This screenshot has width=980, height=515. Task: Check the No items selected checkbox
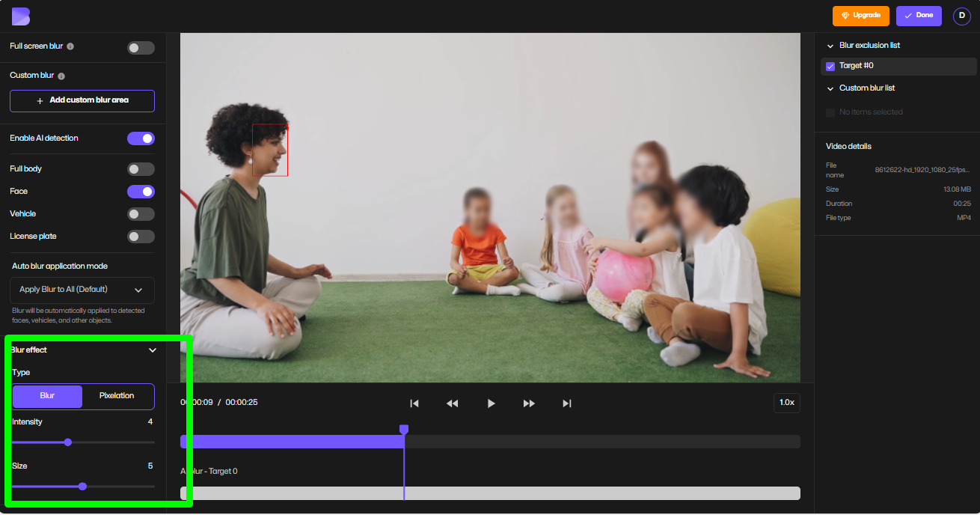click(830, 112)
